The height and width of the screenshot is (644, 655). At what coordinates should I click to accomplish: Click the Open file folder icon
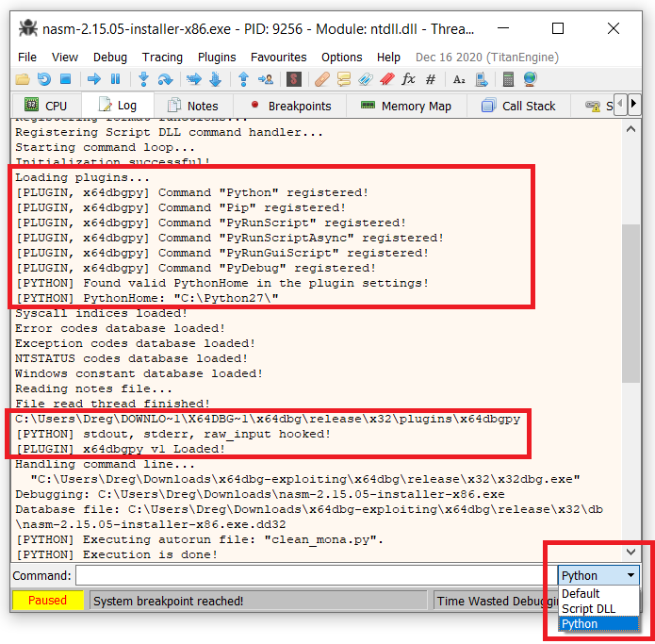coord(23,79)
